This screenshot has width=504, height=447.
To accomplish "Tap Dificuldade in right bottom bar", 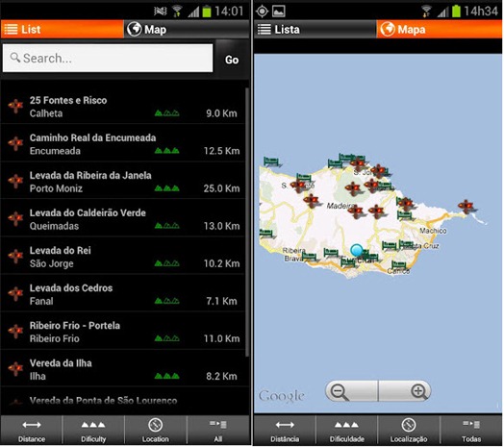I will point(346,431).
